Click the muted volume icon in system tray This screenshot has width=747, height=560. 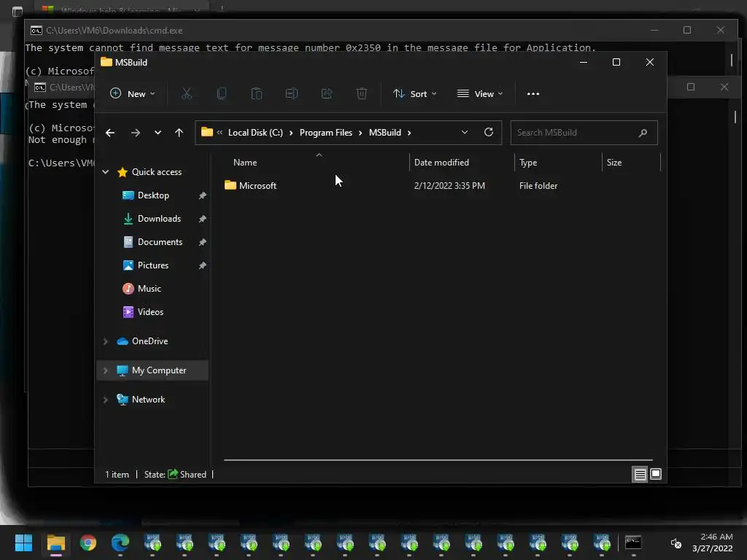tap(676, 543)
